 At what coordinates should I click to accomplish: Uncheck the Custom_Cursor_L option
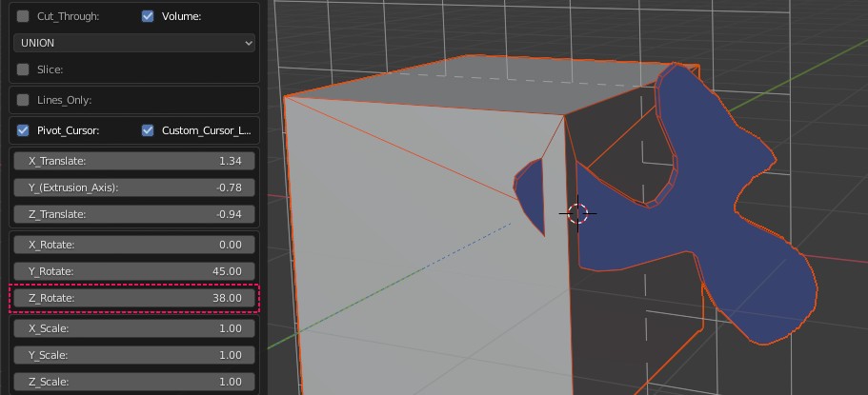(148, 130)
